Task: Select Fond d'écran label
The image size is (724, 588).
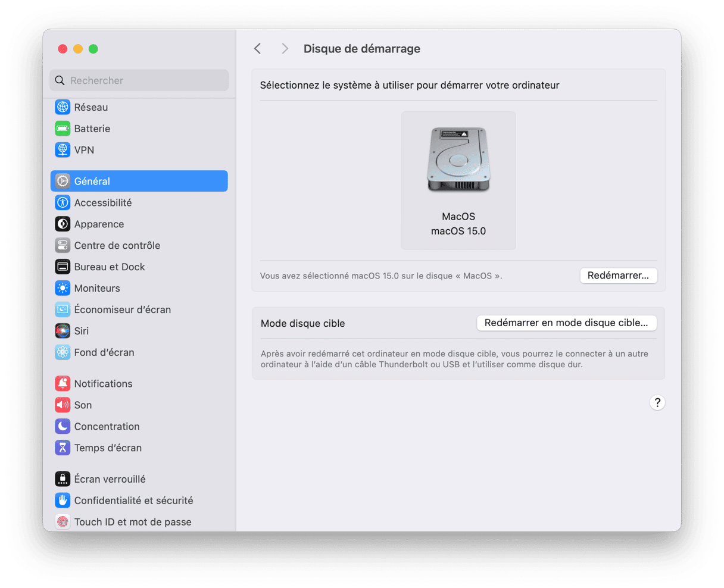Action: click(x=104, y=352)
